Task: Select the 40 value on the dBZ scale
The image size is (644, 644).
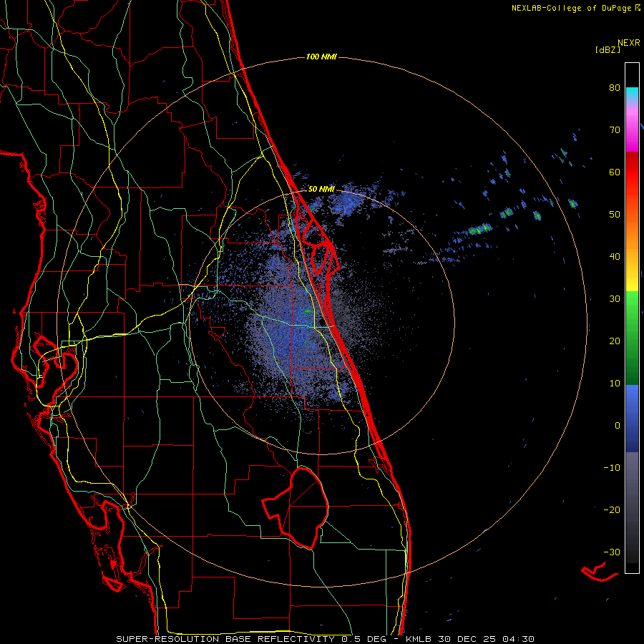Action: pyautogui.click(x=615, y=257)
